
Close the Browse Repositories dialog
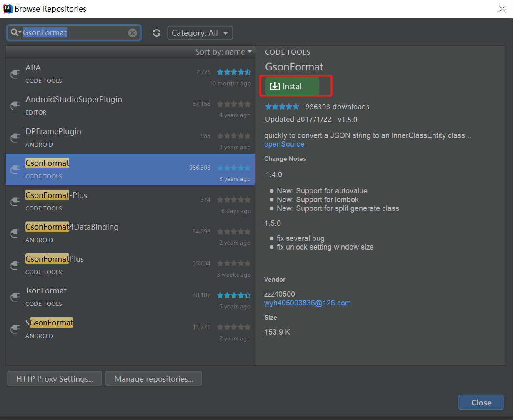tap(481, 402)
